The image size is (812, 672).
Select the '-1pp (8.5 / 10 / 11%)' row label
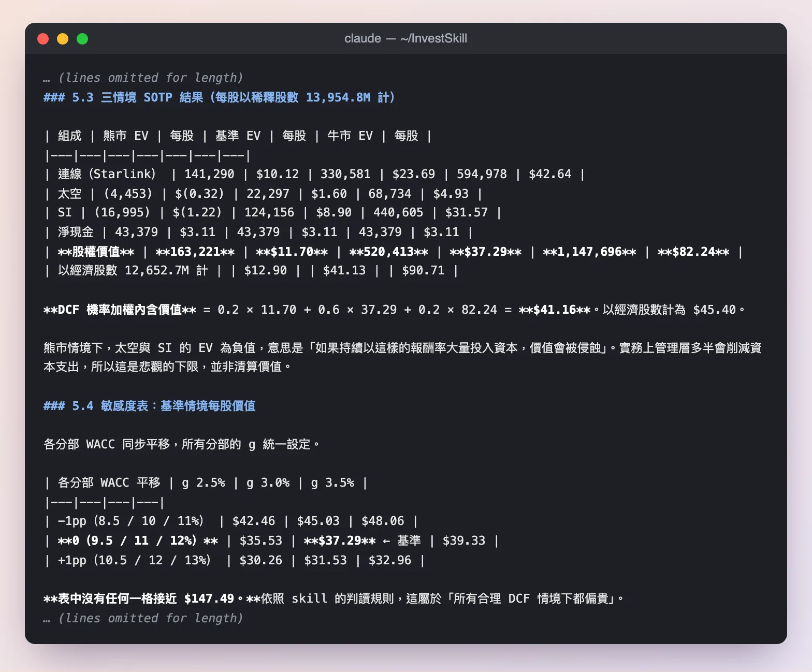[x=130, y=521]
